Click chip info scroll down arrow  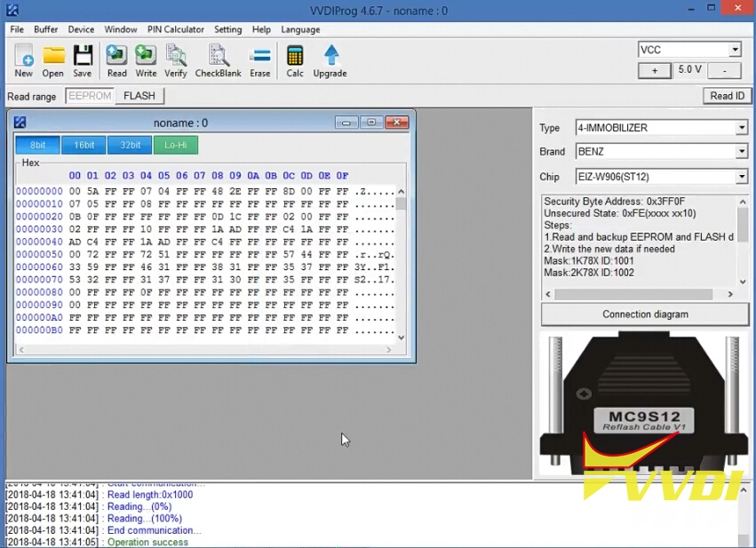[x=743, y=282]
